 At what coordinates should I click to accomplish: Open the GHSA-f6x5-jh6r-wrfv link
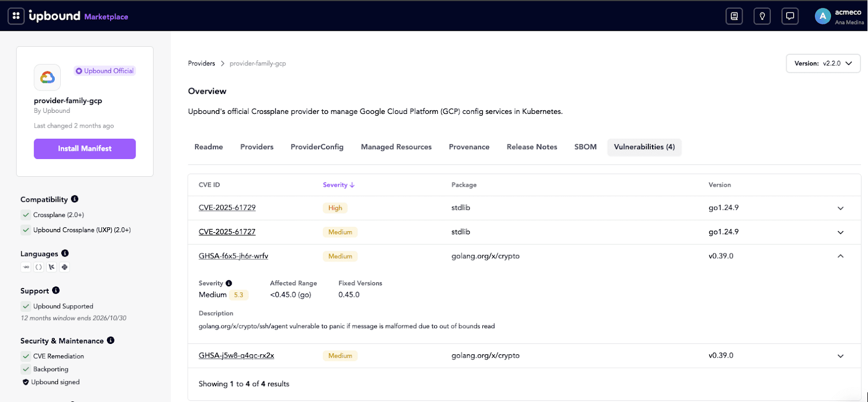pos(233,256)
